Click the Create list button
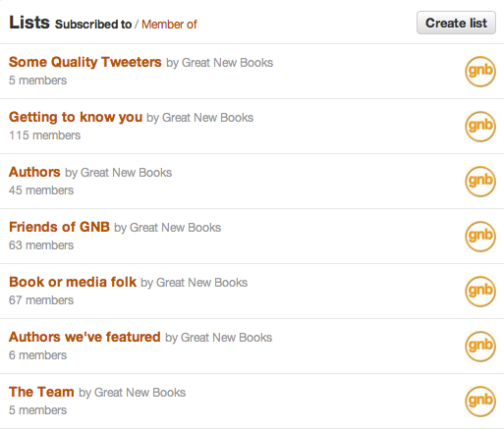The height and width of the screenshot is (430, 504). coord(456,23)
